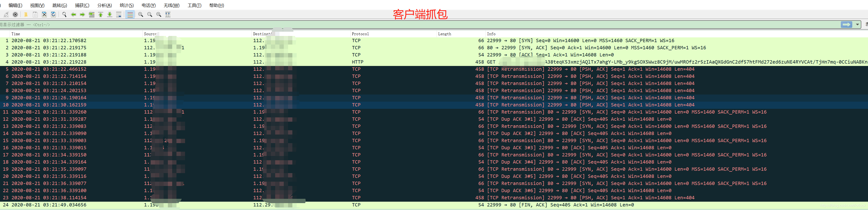The height and width of the screenshot is (210, 868).
Task: Select packet 10 timed 03:21:30.162159
Action: tap(434, 105)
